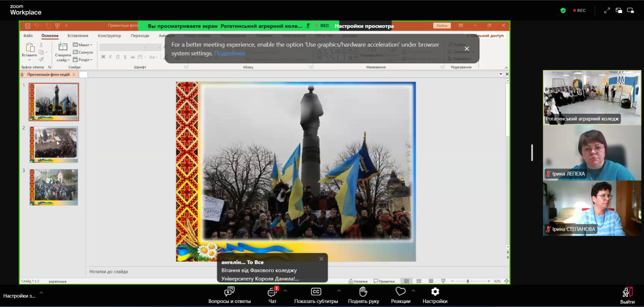Expand the arrow next to Чат
Screen dimensions: 644x307
coord(285,290)
